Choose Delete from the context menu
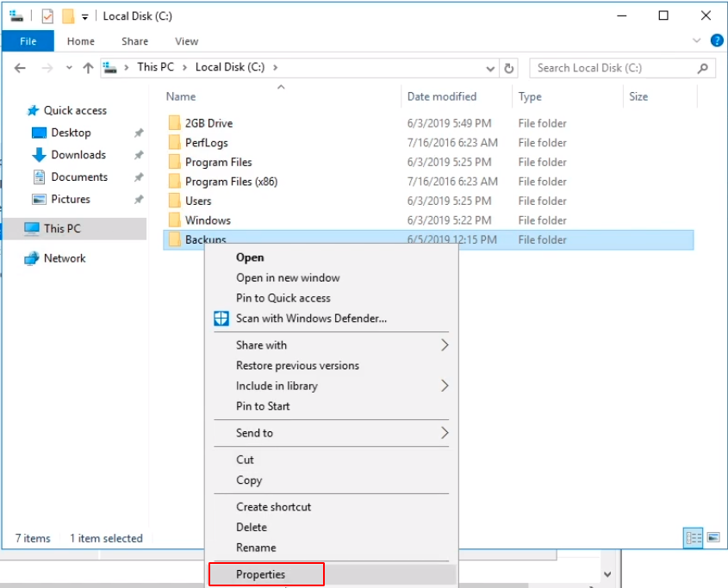This screenshot has height=588, width=728. (x=332, y=527)
